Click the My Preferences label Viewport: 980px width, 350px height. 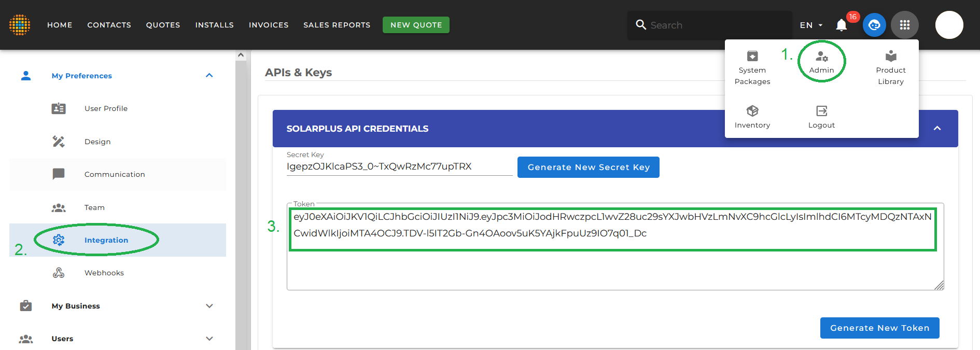82,76
